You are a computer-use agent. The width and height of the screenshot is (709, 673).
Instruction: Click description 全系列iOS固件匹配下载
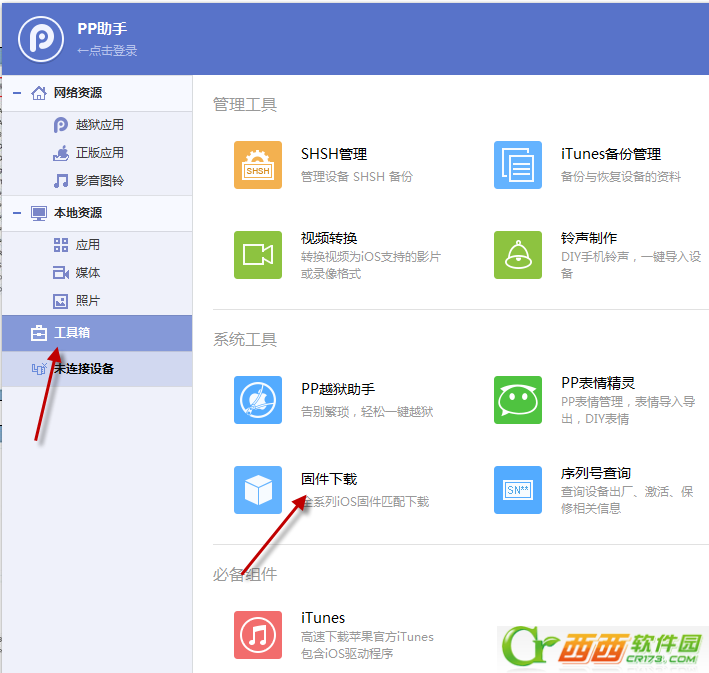365,502
